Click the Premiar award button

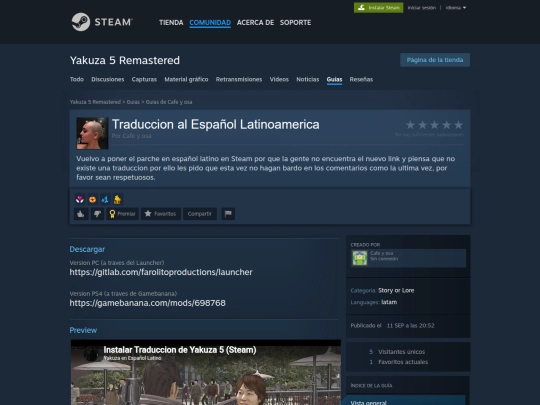(123, 214)
